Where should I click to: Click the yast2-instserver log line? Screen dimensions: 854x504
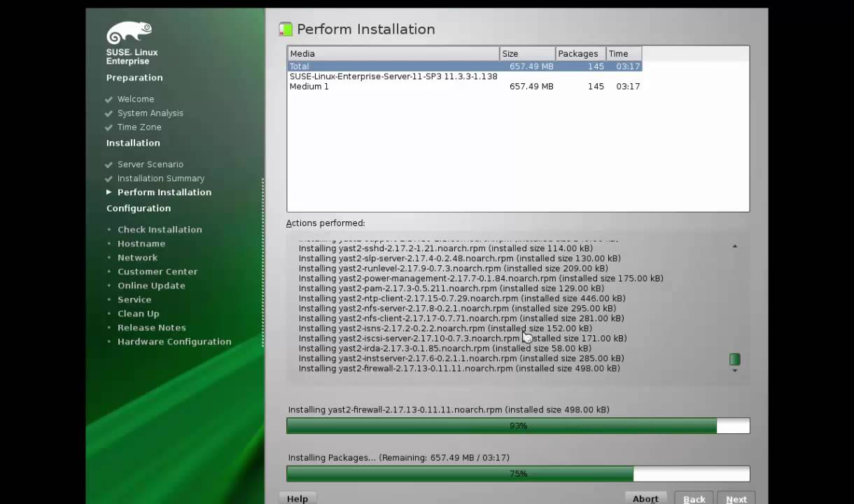pos(461,358)
